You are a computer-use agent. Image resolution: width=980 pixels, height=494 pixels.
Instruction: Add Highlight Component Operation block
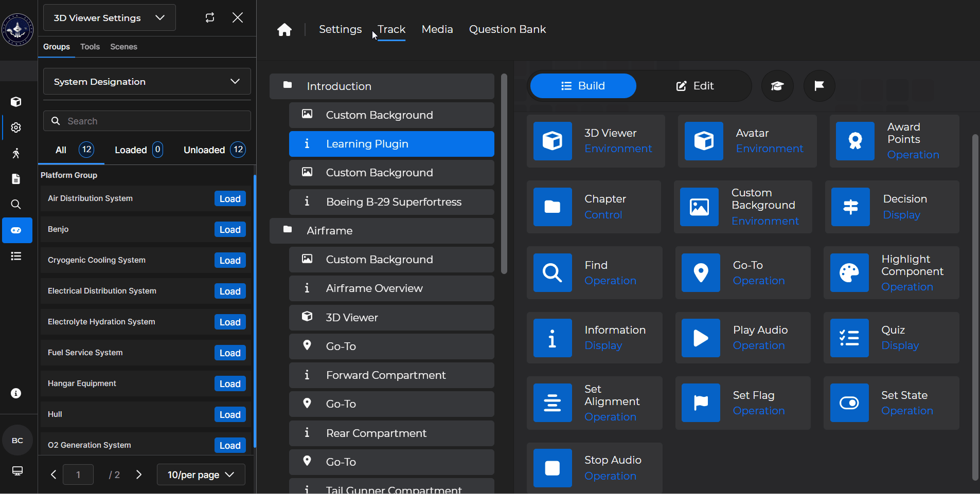[x=891, y=272]
